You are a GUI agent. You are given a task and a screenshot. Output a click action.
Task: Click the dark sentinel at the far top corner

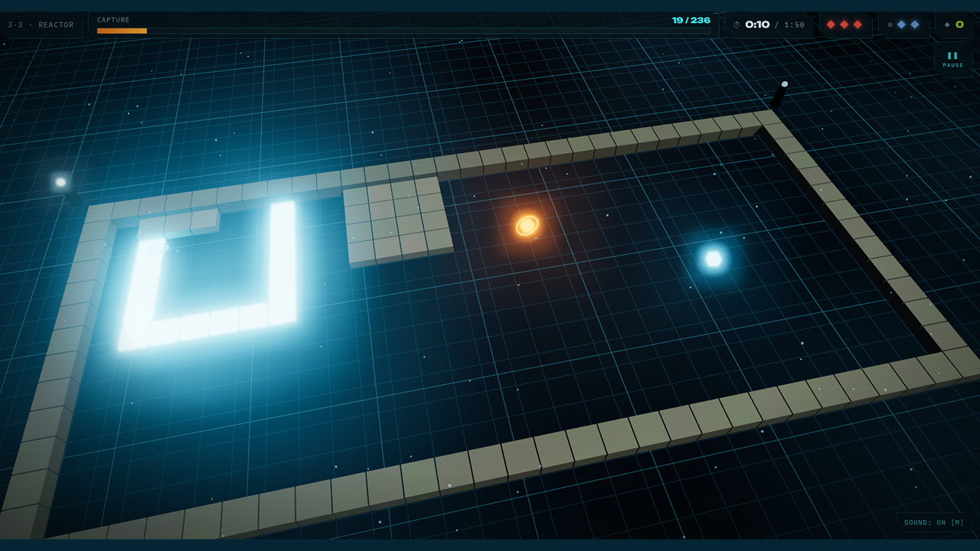coord(779,94)
